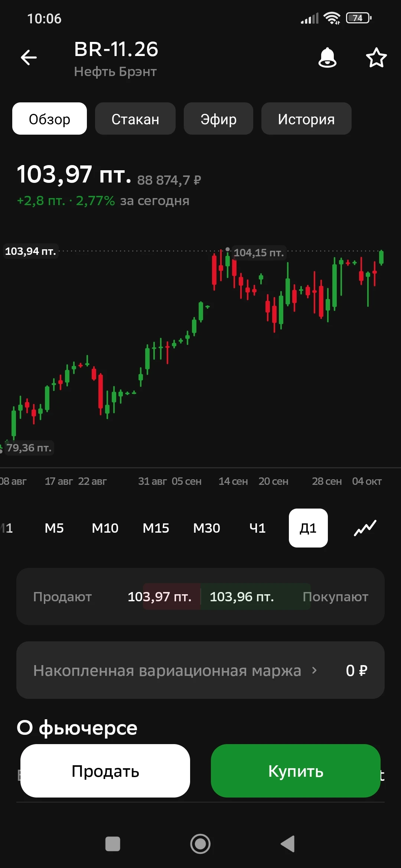Tap the О фьючерсе heading

[77, 728]
